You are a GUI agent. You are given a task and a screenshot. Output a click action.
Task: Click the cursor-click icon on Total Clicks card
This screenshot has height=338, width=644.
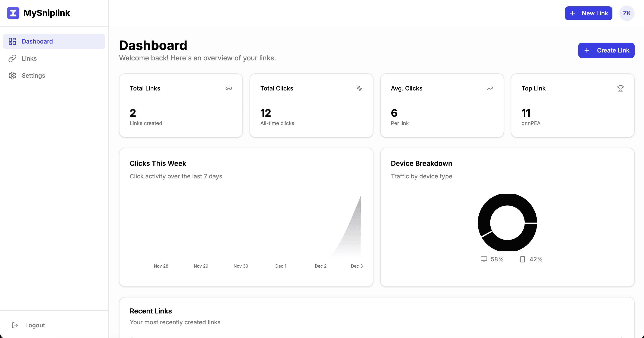coord(359,88)
